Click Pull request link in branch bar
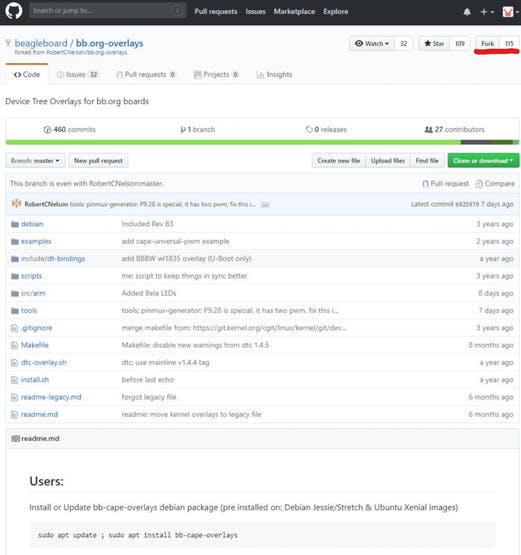521x555 pixels. pyautogui.click(x=446, y=184)
